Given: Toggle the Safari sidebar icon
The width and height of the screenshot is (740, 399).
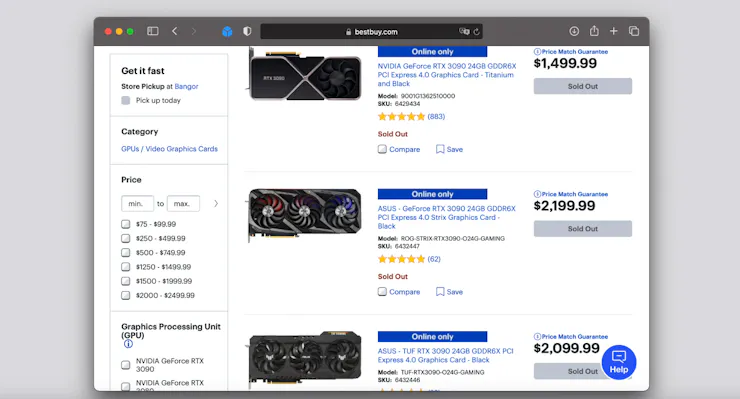Looking at the screenshot, I should (x=152, y=31).
